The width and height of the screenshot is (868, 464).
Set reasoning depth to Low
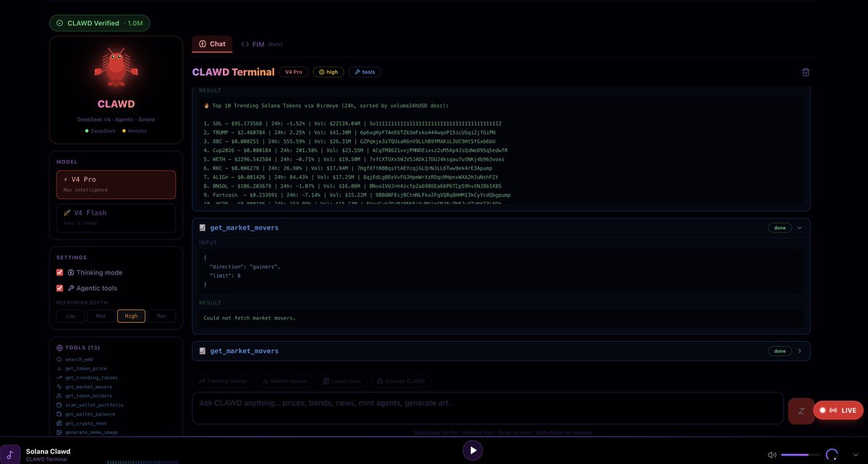pos(70,316)
